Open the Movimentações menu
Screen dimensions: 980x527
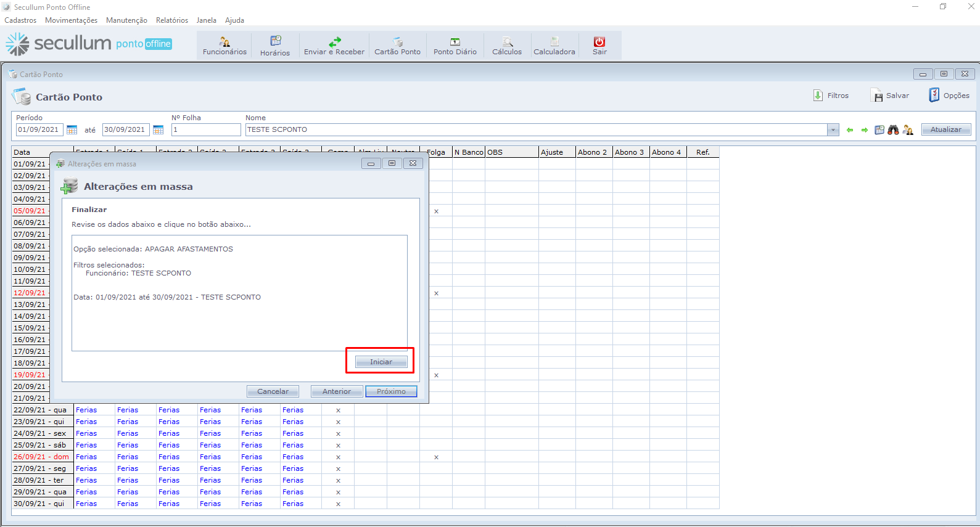pyautogui.click(x=71, y=20)
